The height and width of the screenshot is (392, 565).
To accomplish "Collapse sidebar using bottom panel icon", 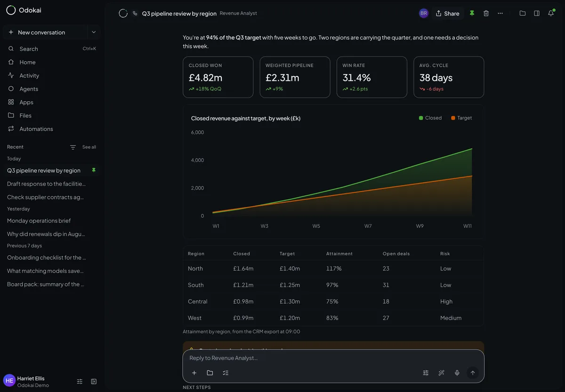I will 94,381.
